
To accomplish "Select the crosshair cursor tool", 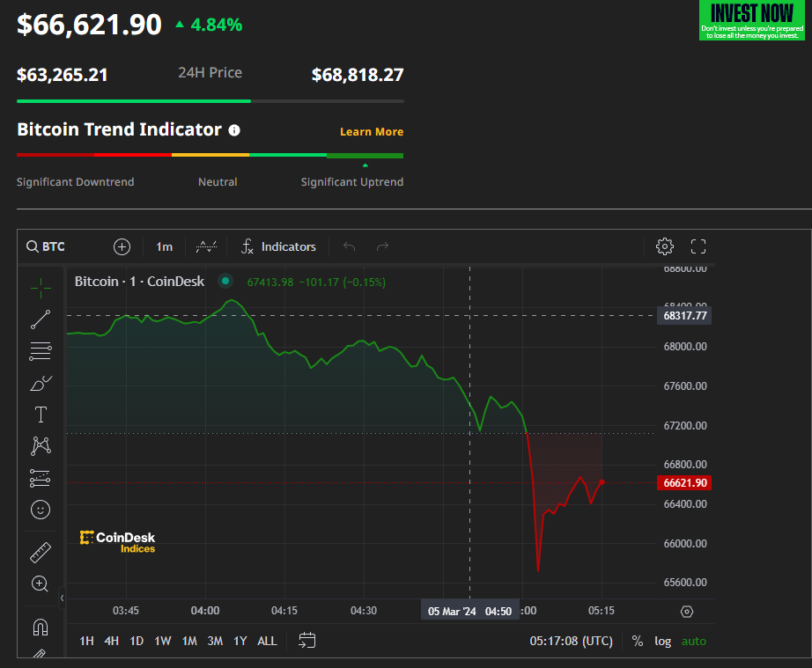I will click(41, 287).
